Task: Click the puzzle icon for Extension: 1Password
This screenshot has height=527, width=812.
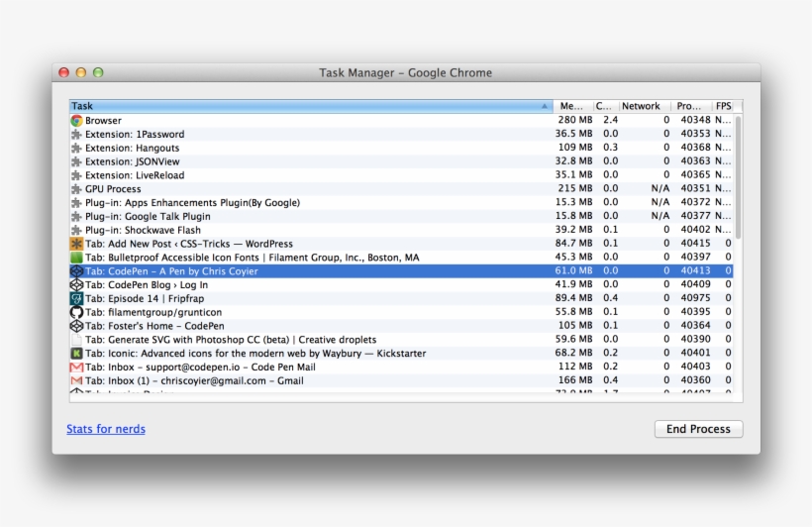Action: pyautogui.click(x=76, y=134)
